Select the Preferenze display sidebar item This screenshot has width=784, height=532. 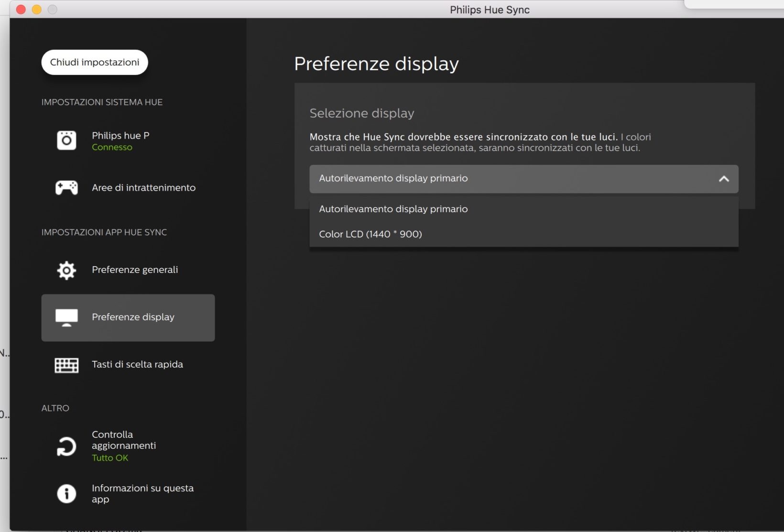coord(133,317)
